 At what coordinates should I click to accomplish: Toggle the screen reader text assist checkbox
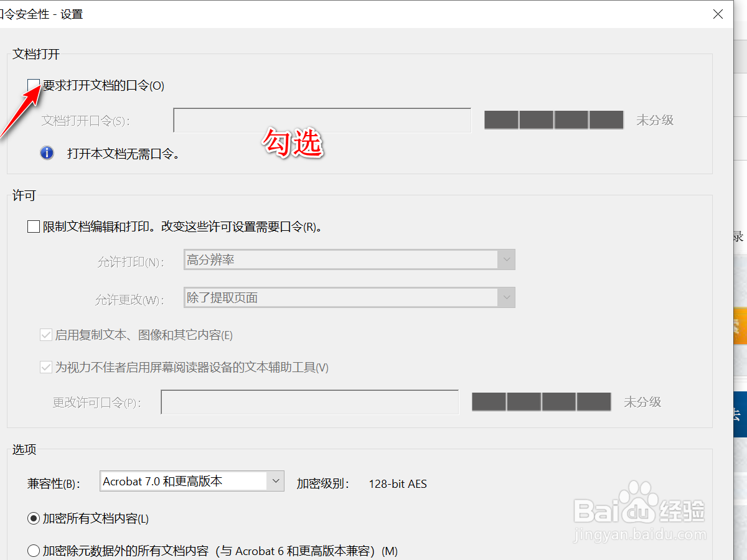click(x=46, y=367)
